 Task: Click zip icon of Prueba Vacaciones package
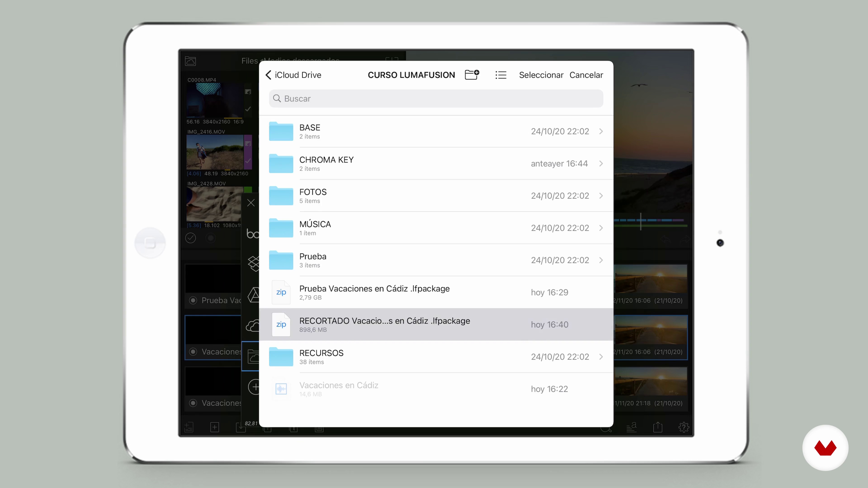point(281,292)
